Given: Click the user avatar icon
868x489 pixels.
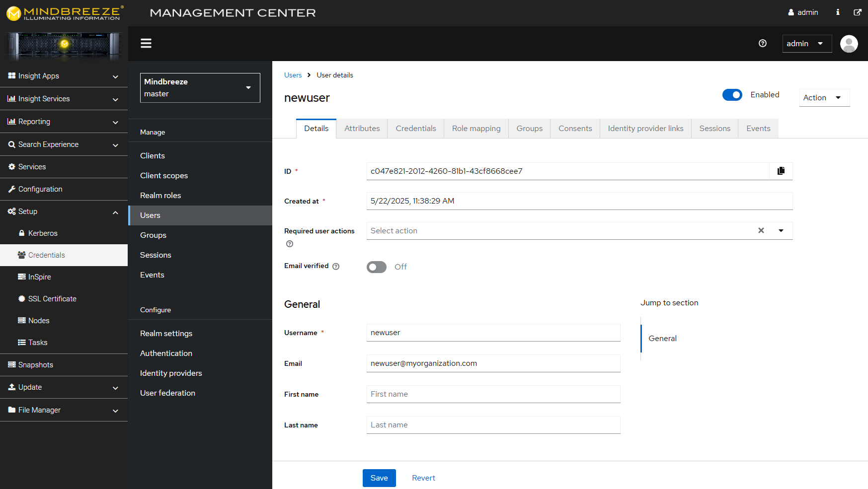Looking at the screenshot, I should coord(849,44).
